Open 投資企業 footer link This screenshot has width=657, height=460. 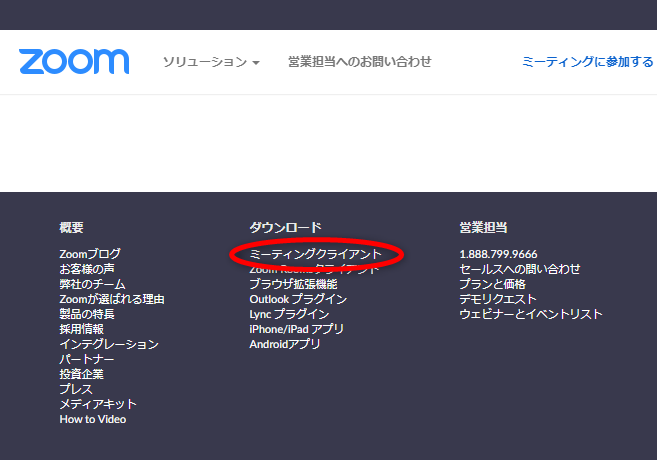pos(81,374)
